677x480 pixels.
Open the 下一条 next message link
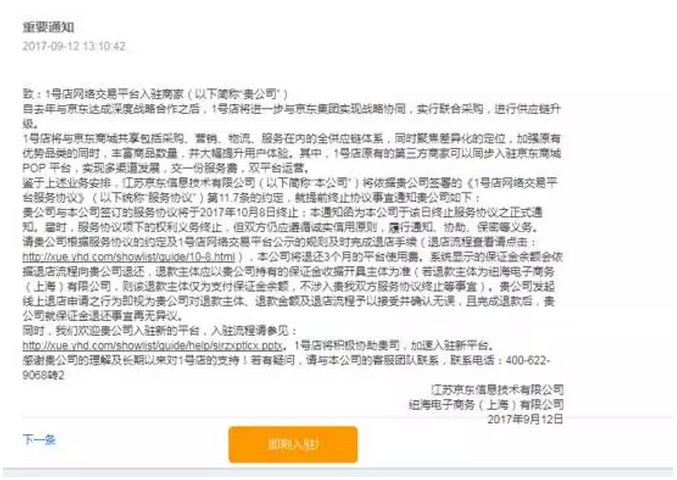[x=39, y=440]
